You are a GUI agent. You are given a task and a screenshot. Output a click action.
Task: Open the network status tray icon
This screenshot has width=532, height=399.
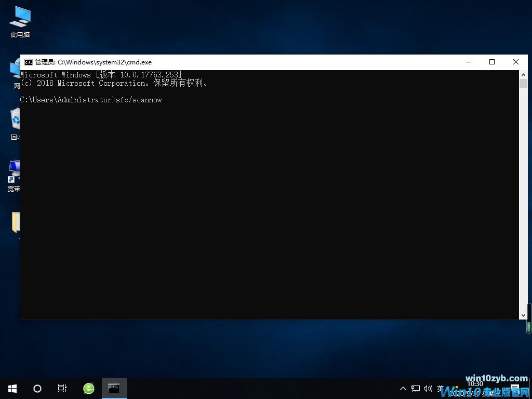pyautogui.click(x=416, y=389)
